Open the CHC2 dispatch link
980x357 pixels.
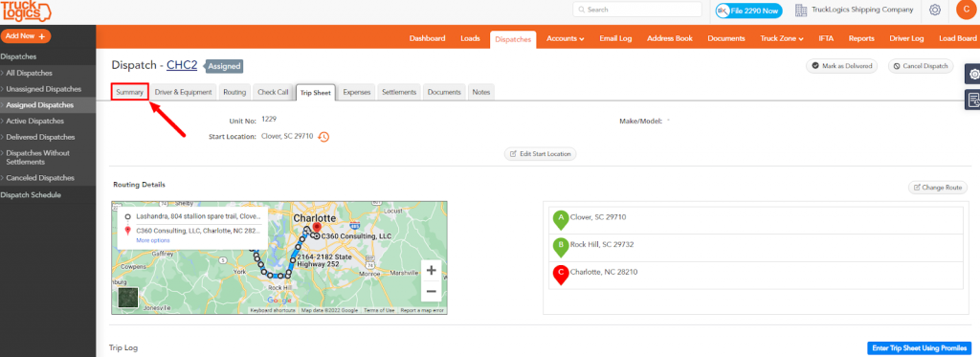click(x=182, y=65)
